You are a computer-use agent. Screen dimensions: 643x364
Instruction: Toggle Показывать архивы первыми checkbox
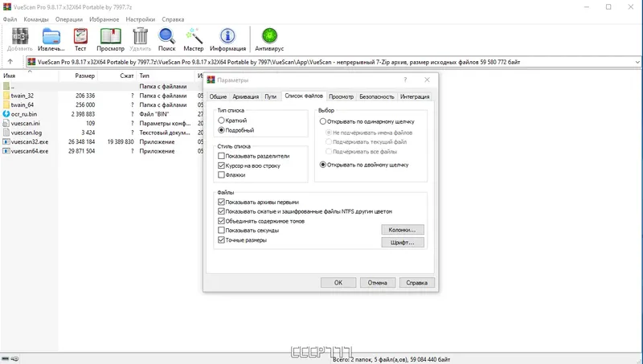tap(222, 202)
